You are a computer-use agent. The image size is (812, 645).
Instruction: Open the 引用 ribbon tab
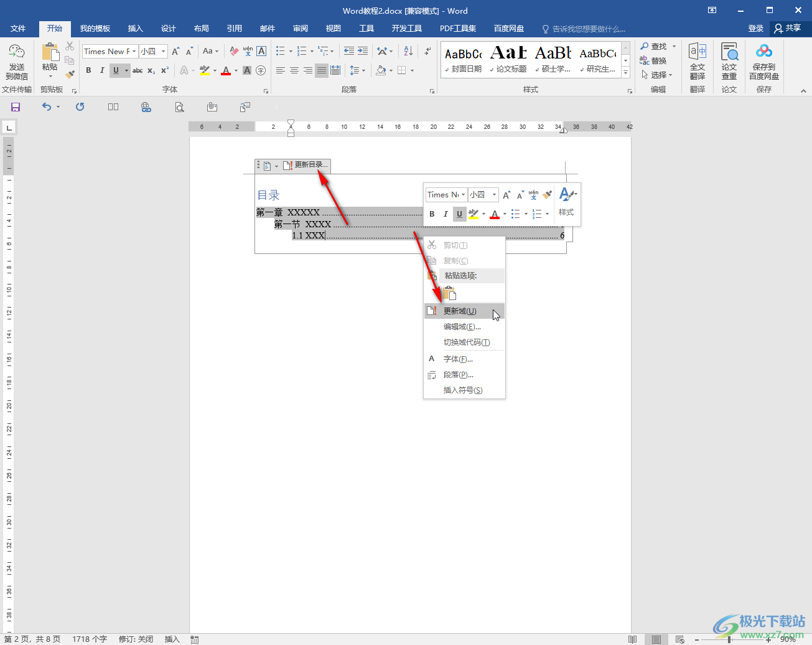pyautogui.click(x=234, y=29)
